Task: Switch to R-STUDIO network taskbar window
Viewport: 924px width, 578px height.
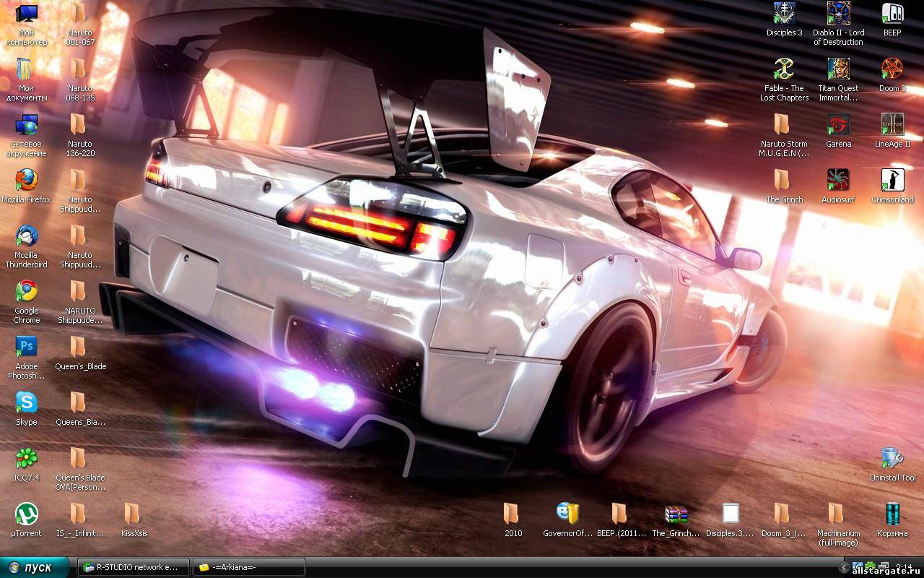Action: pyautogui.click(x=134, y=567)
